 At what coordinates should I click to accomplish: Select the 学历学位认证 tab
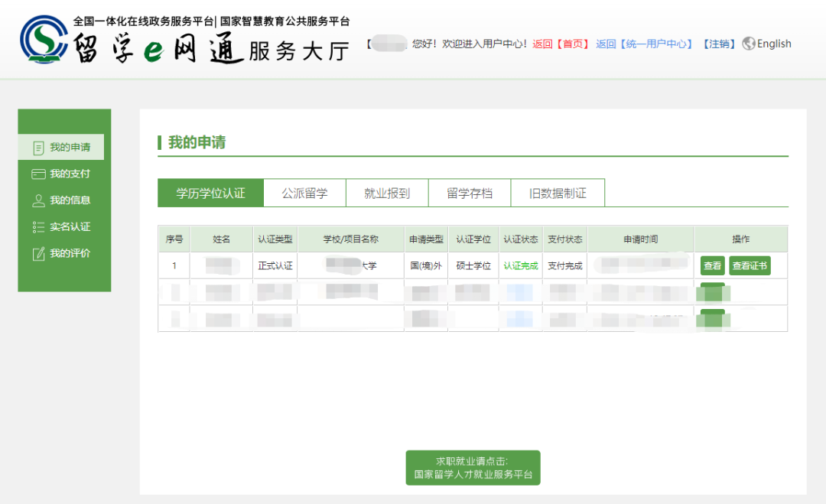[x=211, y=193]
